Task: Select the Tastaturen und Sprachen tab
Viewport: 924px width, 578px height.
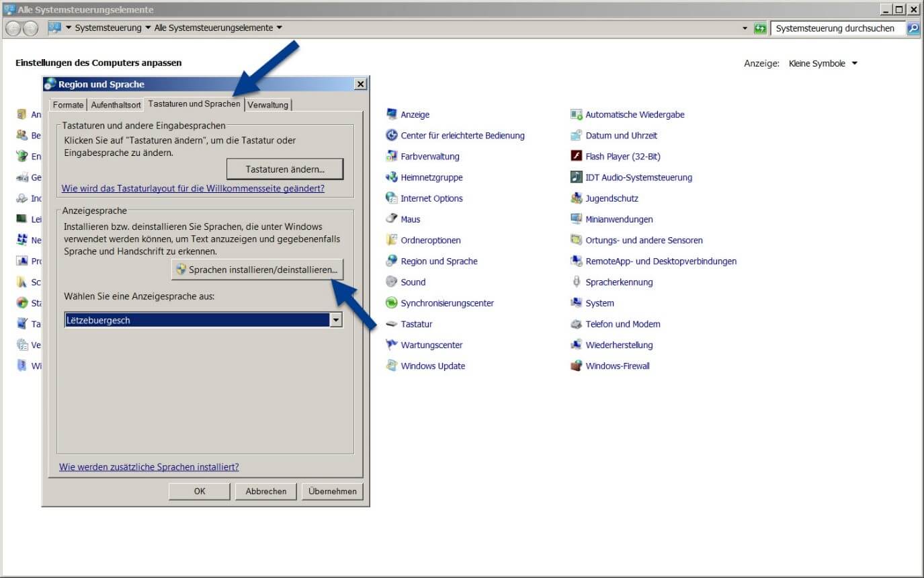Action: pyautogui.click(x=194, y=104)
